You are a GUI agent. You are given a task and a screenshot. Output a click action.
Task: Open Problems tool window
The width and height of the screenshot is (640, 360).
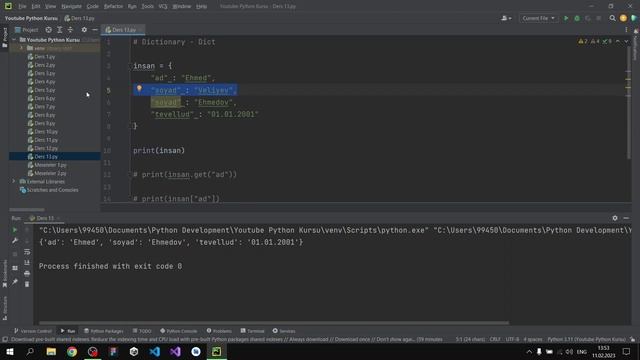(x=219, y=331)
